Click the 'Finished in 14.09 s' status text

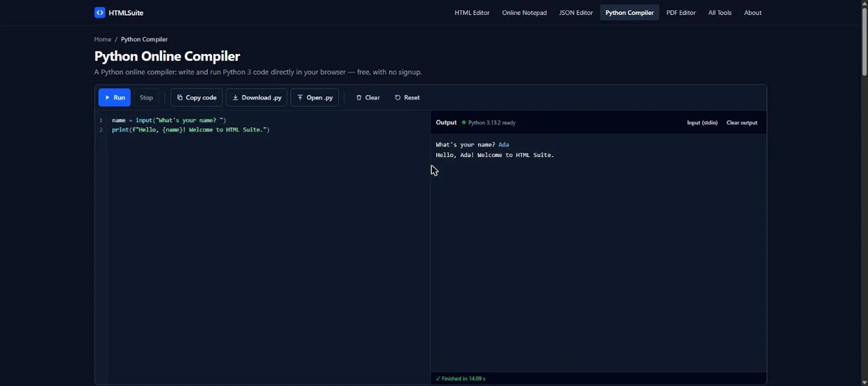pos(461,378)
